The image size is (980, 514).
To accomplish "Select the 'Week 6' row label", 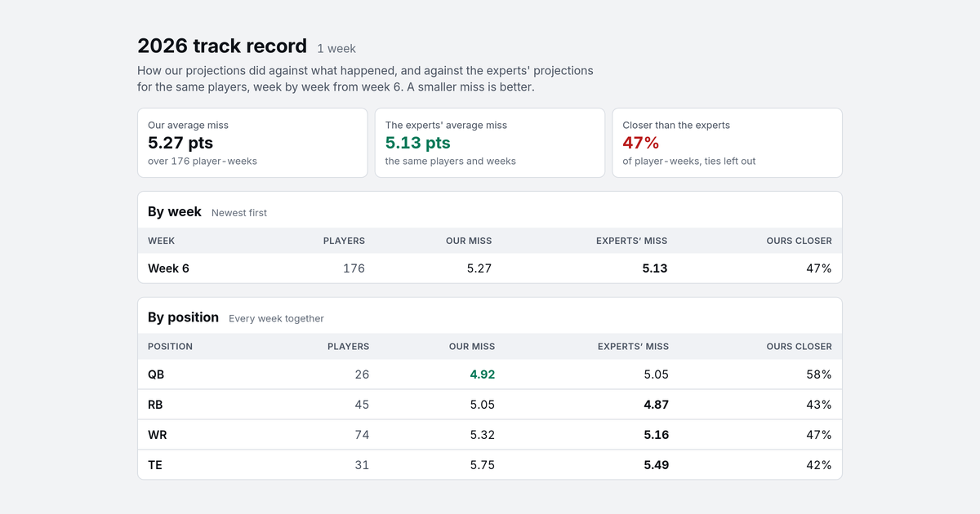I will pyautogui.click(x=168, y=268).
